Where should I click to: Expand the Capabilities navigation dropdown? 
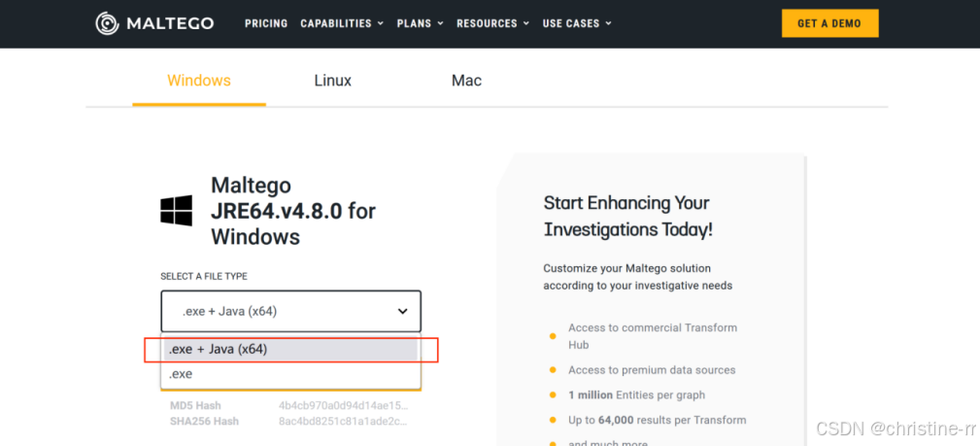point(342,23)
